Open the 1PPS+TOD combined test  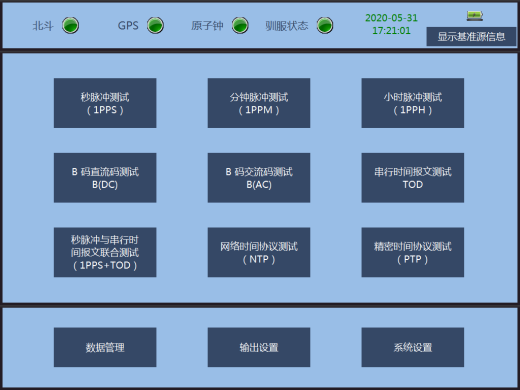click(x=105, y=252)
